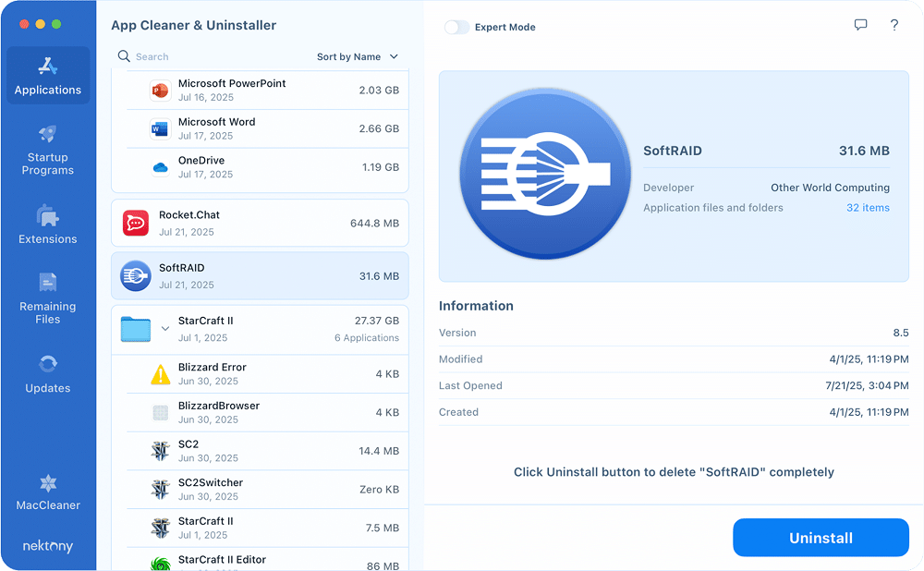Open MacCleaner from the sidebar
Viewport: 924px width, 571px height.
click(48, 492)
